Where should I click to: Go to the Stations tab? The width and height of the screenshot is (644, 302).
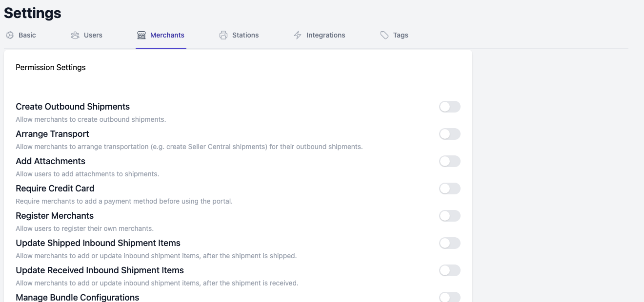pyautogui.click(x=239, y=35)
